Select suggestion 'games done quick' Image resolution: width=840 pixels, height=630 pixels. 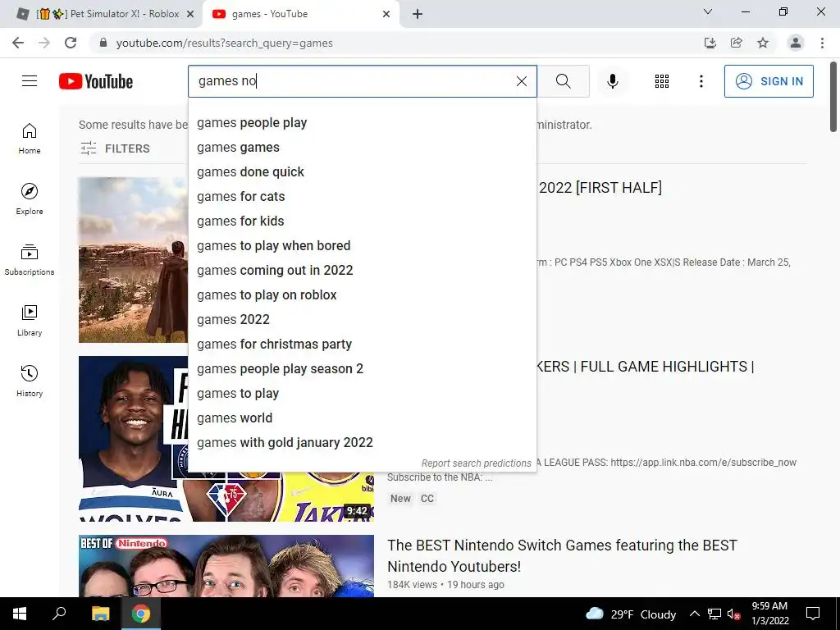point(362,172)
